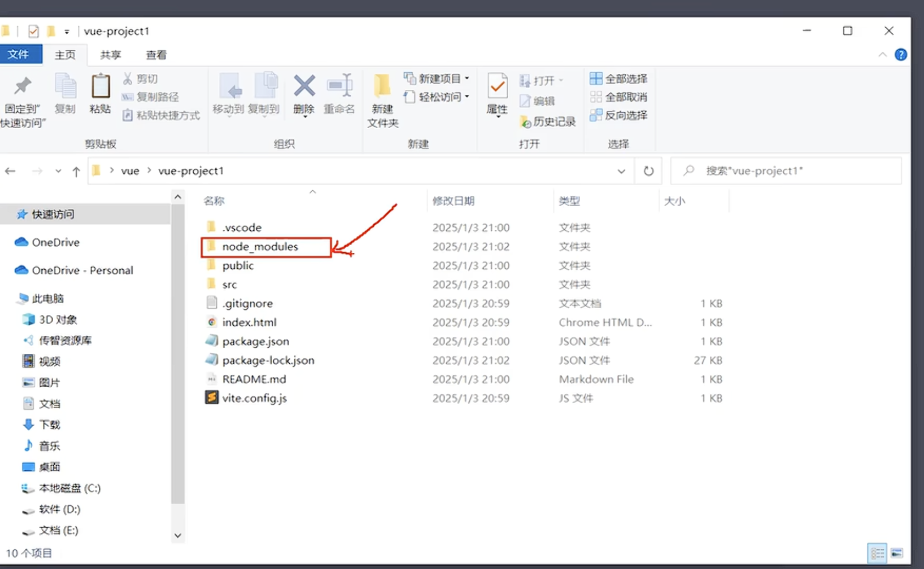
Task: Click History (历史记录) button
Action: coord(547,121)
